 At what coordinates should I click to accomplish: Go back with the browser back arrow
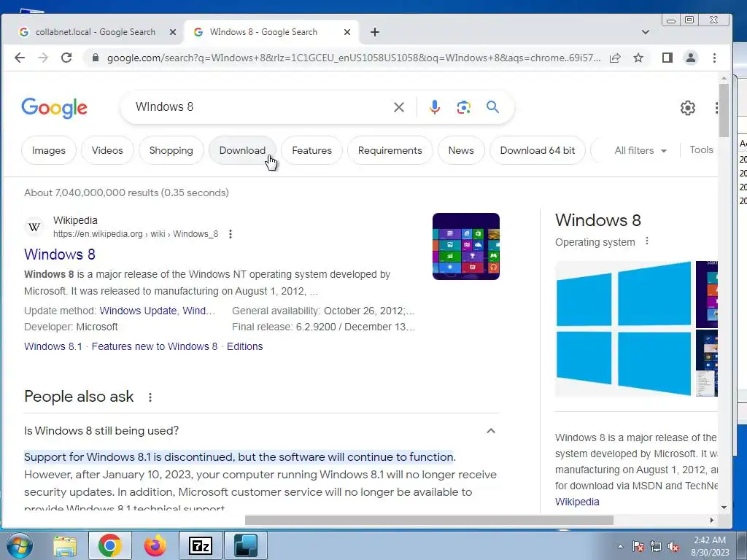20,58
